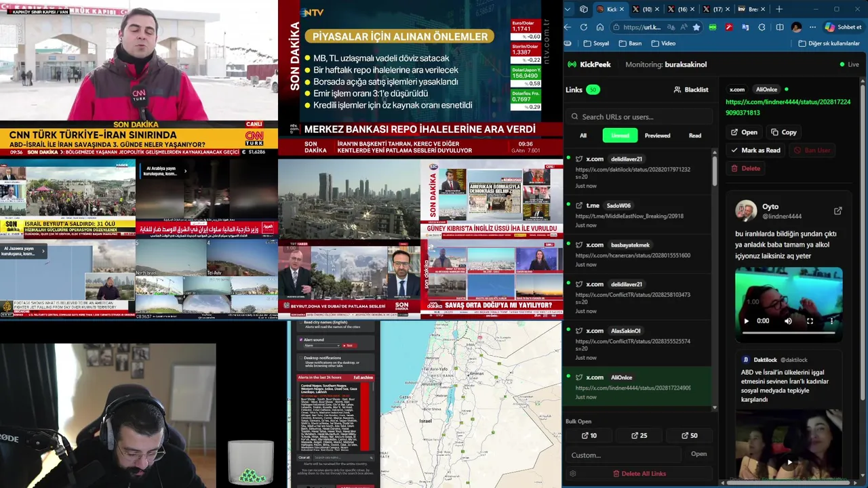Click the search magnifier in KickPeek

point(575,117)
